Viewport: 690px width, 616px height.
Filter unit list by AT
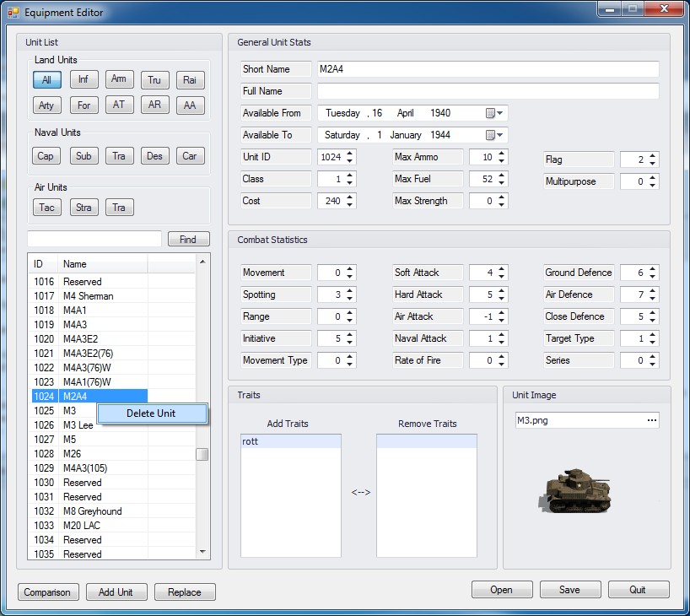(119, 105)
